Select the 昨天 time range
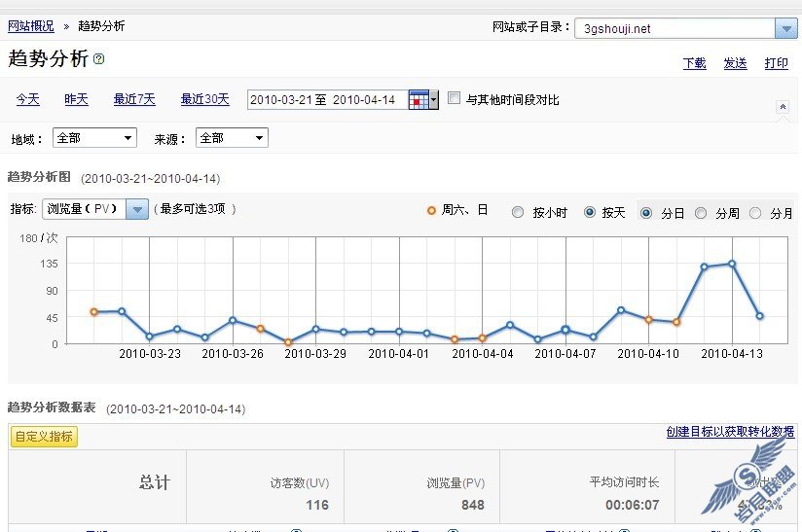The width and height of the screenshot is (802, 532). click(76, 99)
